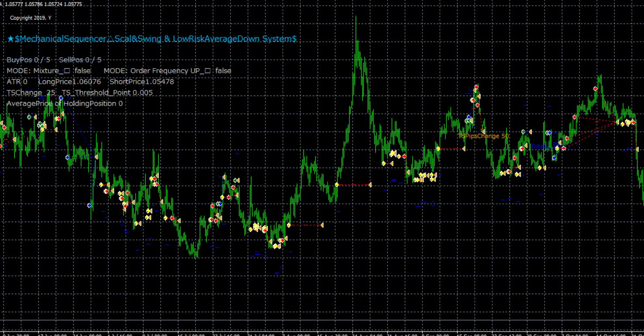Toggle the Order Frequency UP checkbox square
Screen dimensions: 644x336
point(208,71)
